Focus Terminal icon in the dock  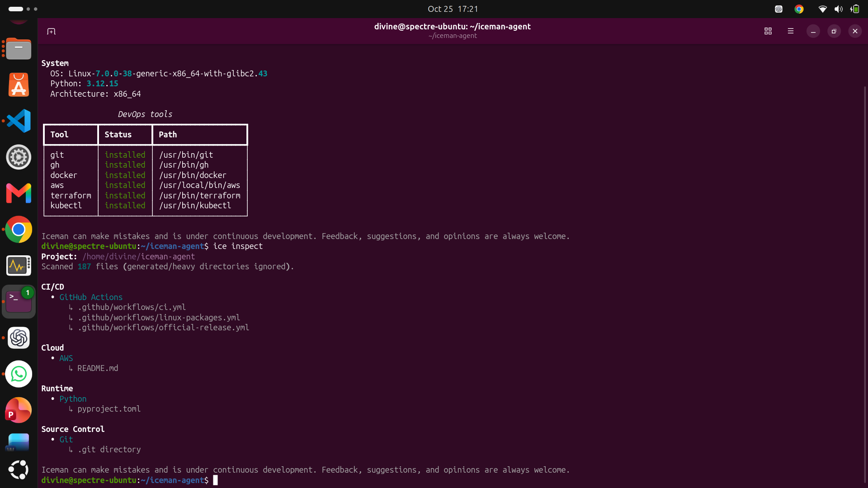coord(19,301)
